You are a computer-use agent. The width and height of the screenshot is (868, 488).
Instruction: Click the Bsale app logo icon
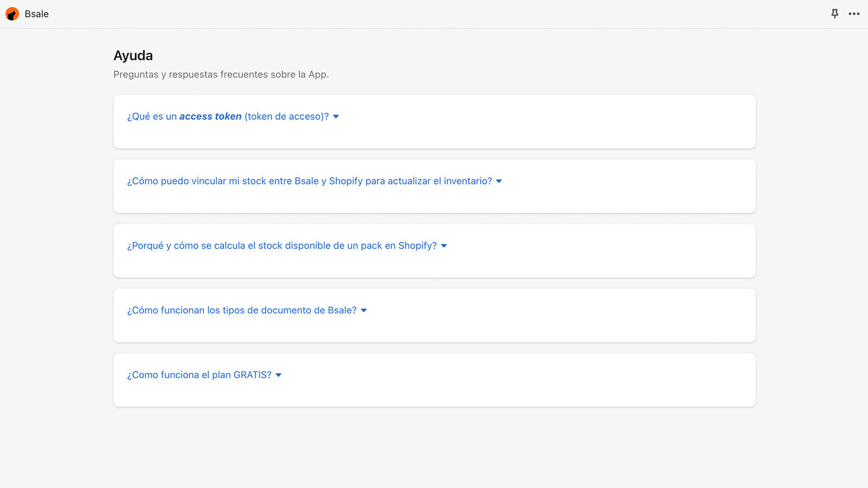[x=11, y=14]
